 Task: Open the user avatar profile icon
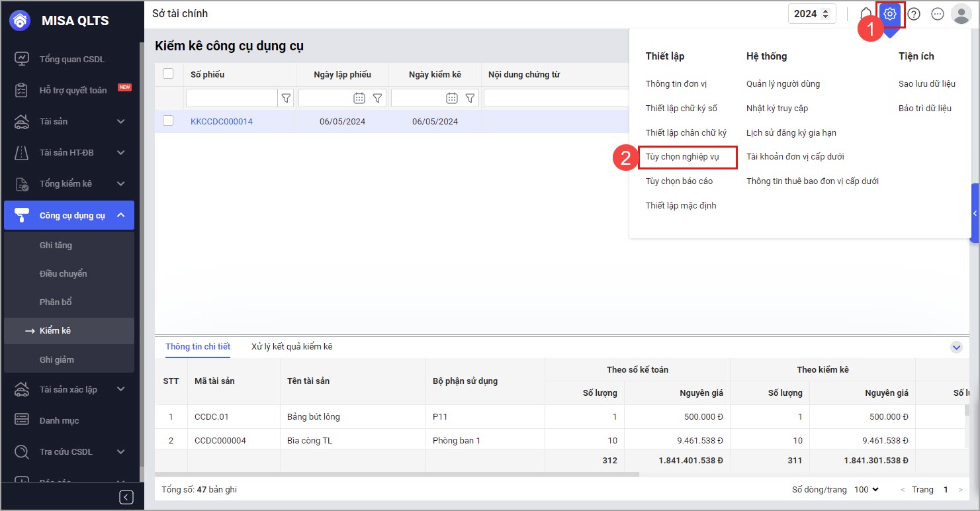click(x=960, y=14)
